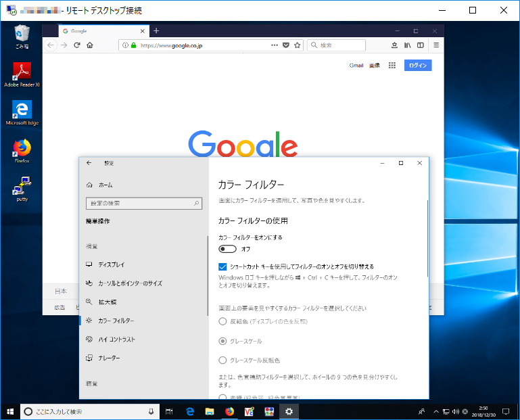520x420 pixels.
Task: Click Firefox forward arrow button
Action: coord(64,45)
